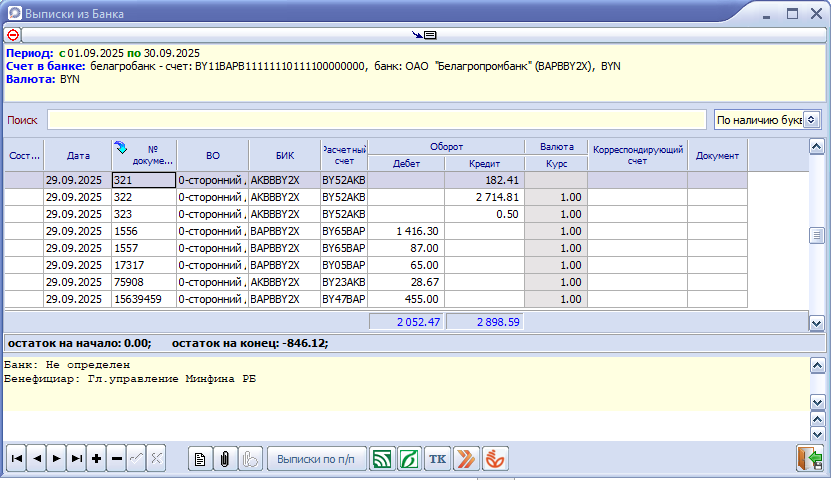Click the 'Кредит' column header
This screenshot has height=480, width=831.
pyautogui.click(x=485, y=163)
